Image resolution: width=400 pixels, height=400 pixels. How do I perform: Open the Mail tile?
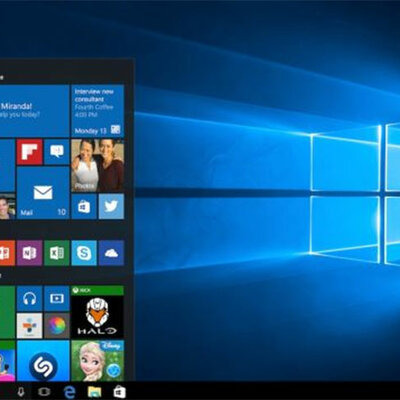tap(43, 193)
